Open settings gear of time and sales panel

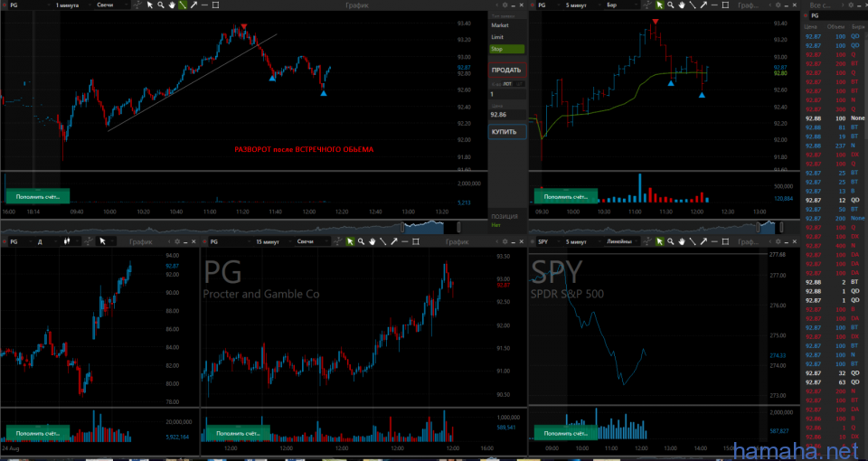tap(851, 5)
